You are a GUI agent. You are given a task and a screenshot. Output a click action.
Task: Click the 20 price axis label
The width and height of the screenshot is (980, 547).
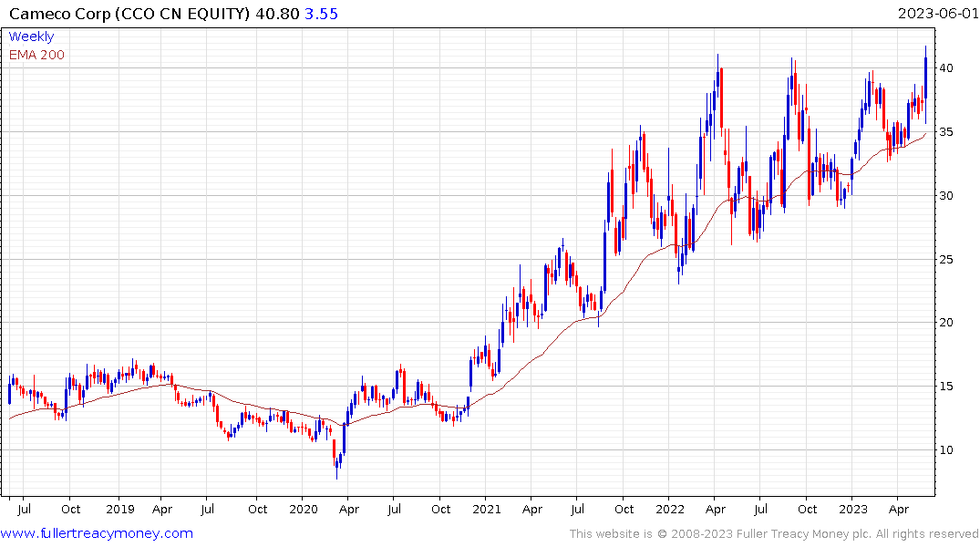pyautogui.click(x=946, y=323)
